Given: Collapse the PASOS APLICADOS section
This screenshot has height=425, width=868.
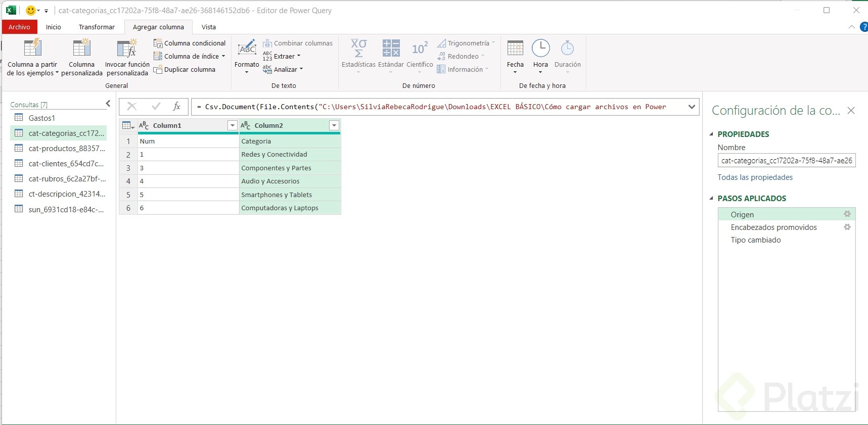Looking at the screenshot, I should pos(712,198).
